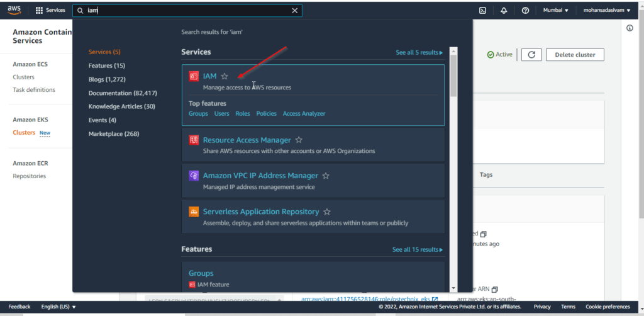Open the Terms footer link
Viewport: 644px width, 316px height.
coord(568,307)
